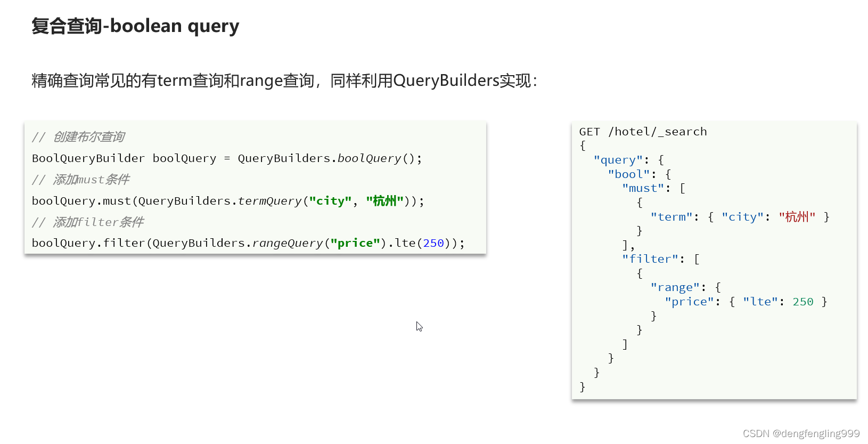Click the "must" key in the JSON
This screenshot has width=868, height=444.
[x=643, y=188]
